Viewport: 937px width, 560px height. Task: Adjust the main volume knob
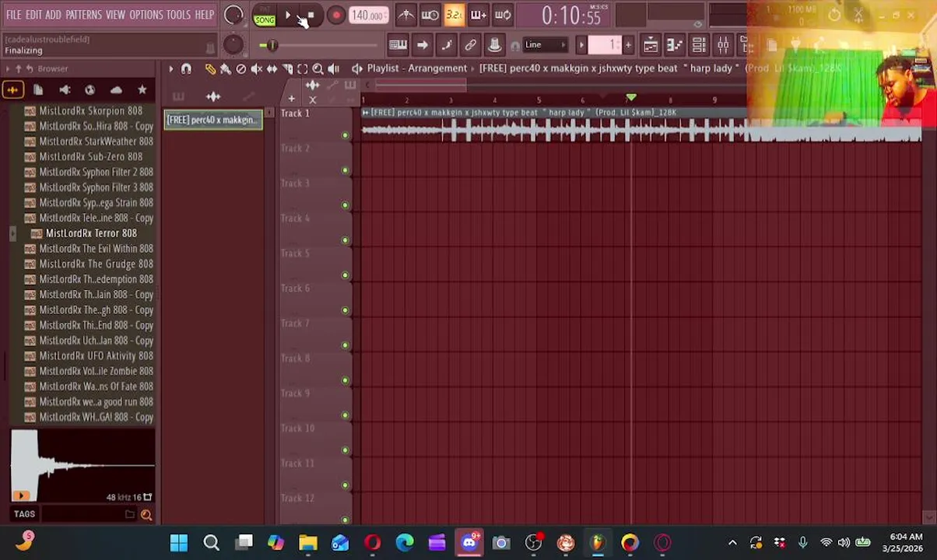coord(233,15)
